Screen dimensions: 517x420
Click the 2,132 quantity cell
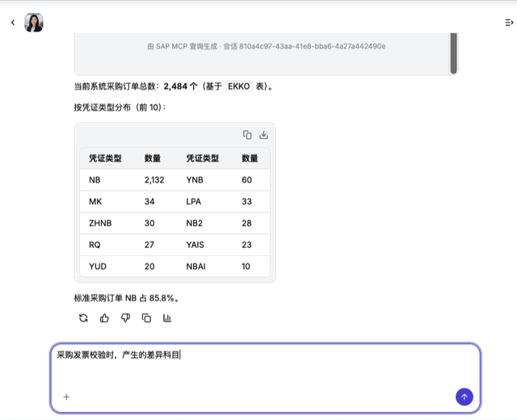point(154,180)
